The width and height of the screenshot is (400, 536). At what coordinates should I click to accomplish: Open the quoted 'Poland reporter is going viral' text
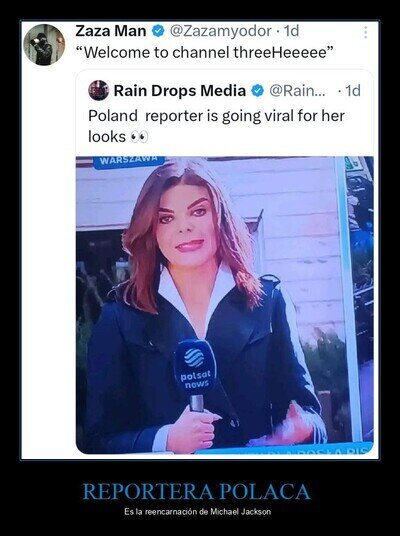tap(216, 126)
